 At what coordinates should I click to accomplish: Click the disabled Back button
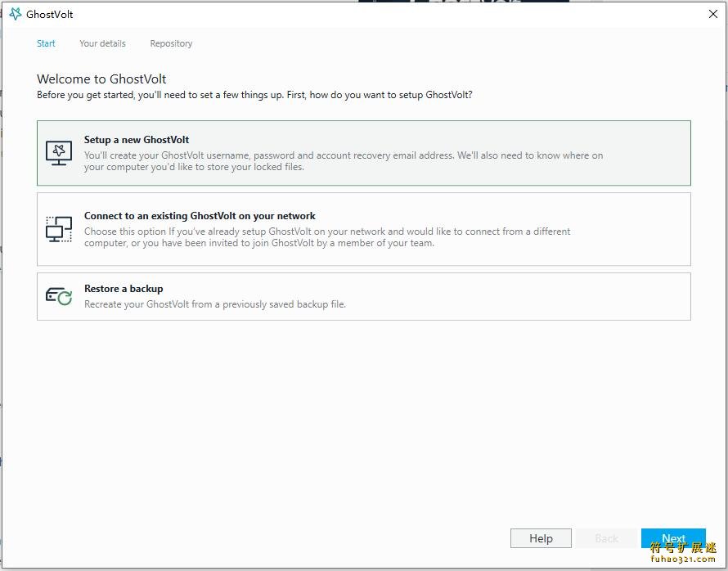click(x=606, y=538)
